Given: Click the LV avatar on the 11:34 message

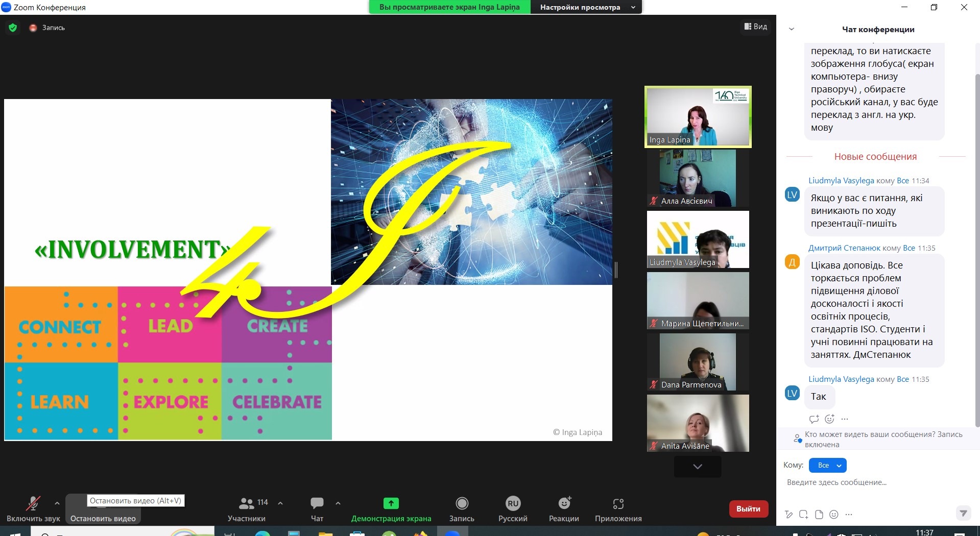Looking at the screenshot, I should click(792, 194).
